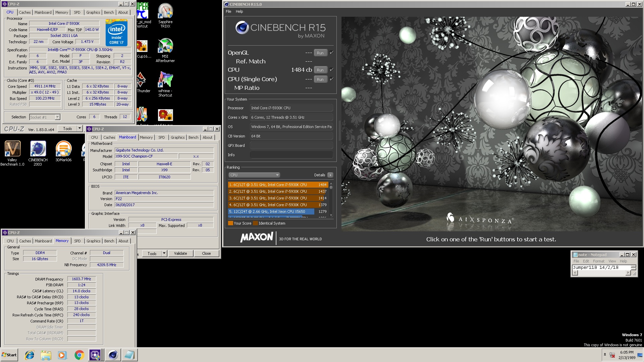Run the OpenGL benchmark
Viewport: 644px width, 362px height.
(320, 53)
